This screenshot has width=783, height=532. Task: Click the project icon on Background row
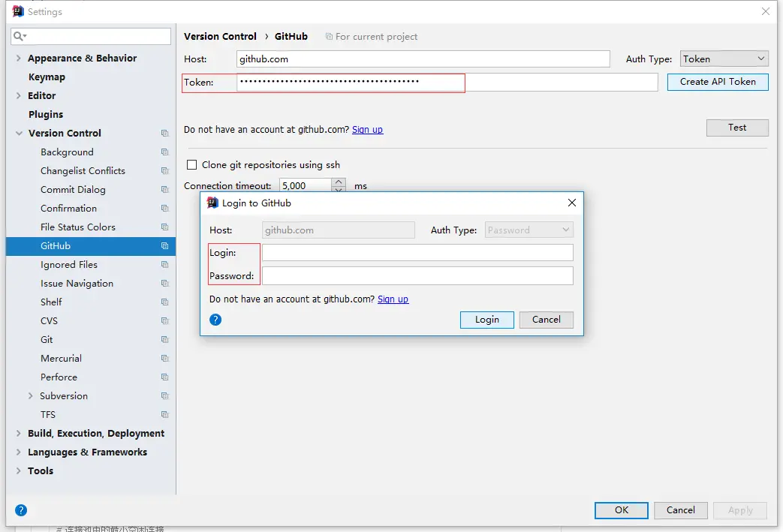click(165, 152)
